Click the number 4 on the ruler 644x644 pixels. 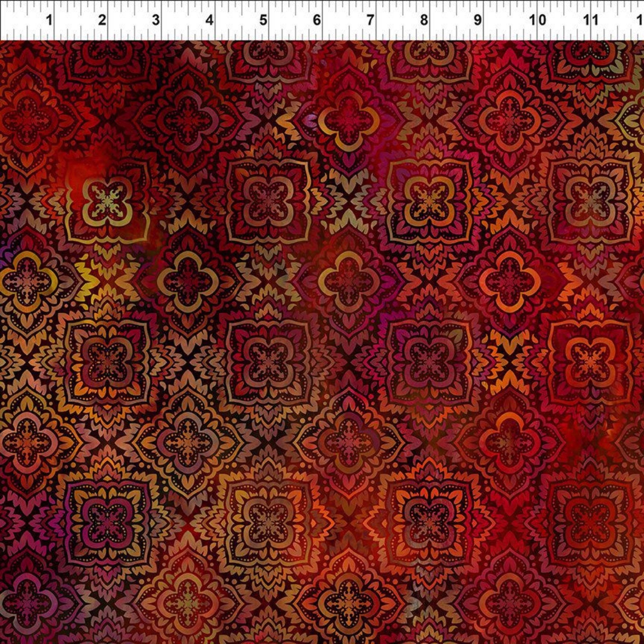tap(209, 19)
